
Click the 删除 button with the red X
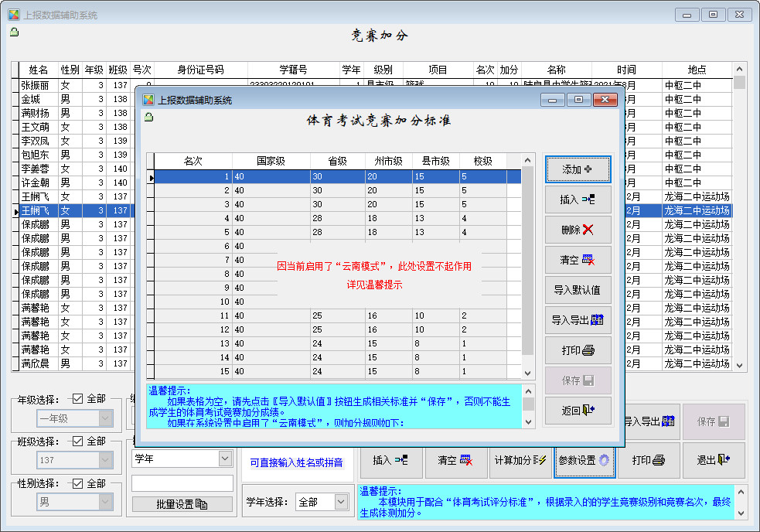[578, 230]
